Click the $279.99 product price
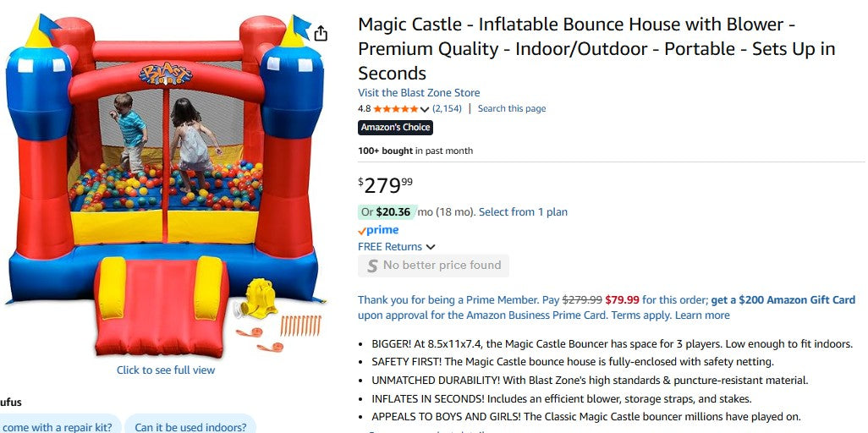This screenshot has height=433, width=868. coord(386,184)
